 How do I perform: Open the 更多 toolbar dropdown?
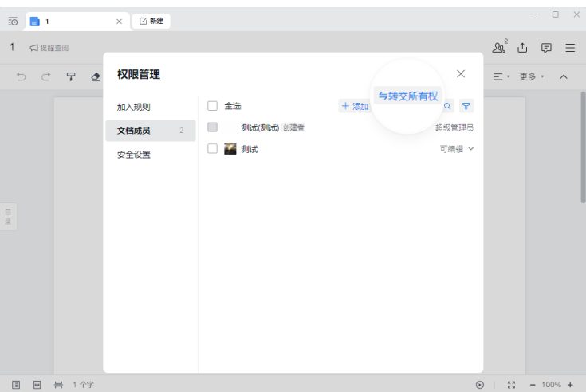(x=531, y=76)
